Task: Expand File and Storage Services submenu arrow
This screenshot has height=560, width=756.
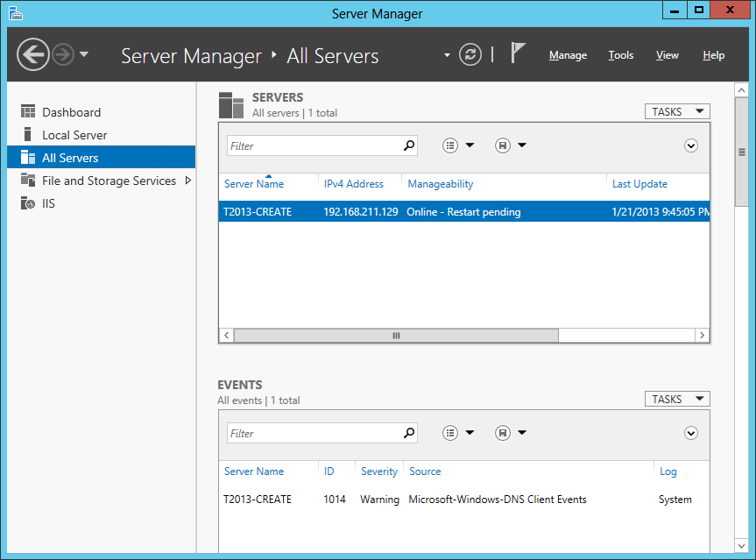Action: pos(187,181)
